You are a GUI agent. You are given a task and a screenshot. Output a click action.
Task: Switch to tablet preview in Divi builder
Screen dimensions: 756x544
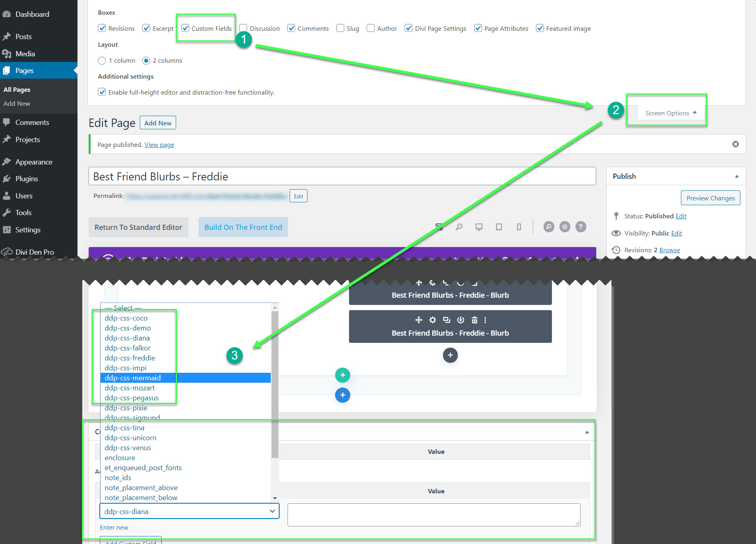pyautogui.click(x=499, y=227)
